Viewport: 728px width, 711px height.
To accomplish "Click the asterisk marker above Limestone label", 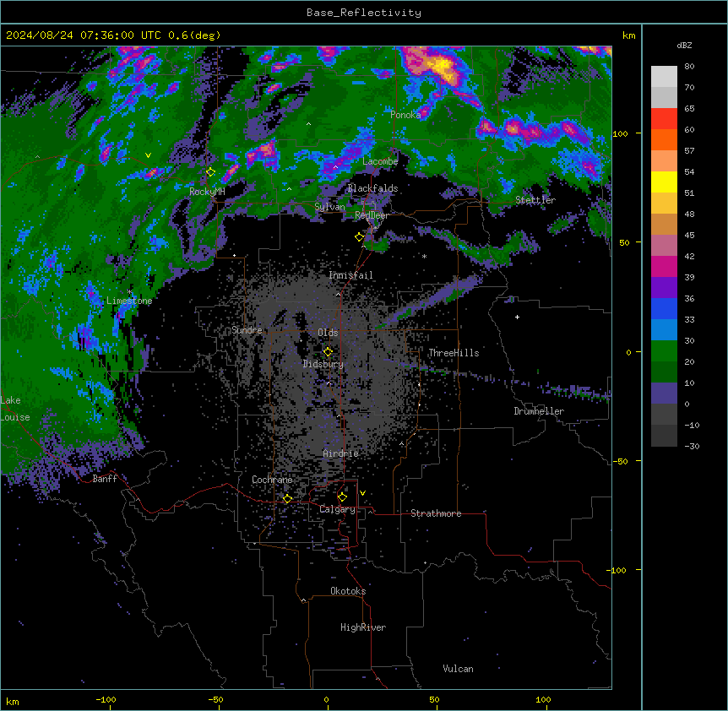I will [x=129, y=292].
